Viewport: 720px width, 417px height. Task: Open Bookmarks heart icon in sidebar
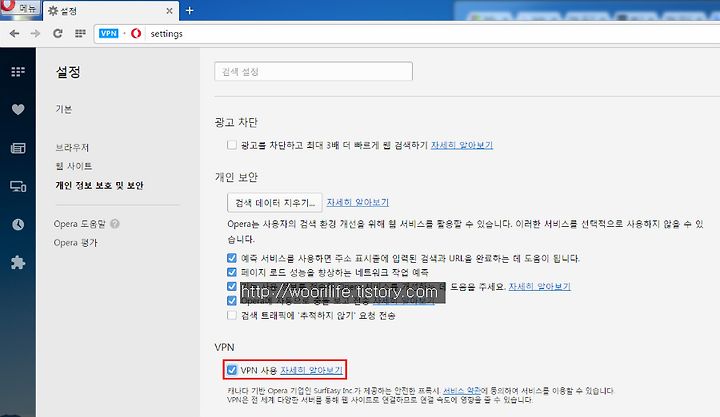[18, 109]
